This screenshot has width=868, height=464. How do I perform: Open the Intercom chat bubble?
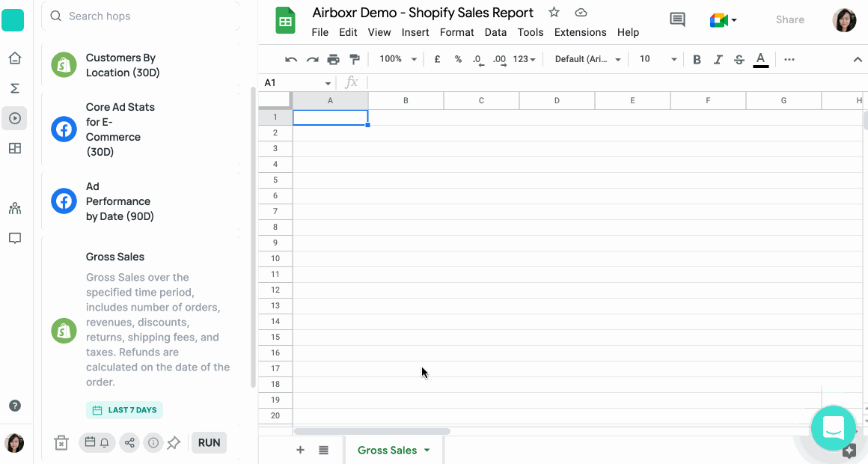[833, 428]
